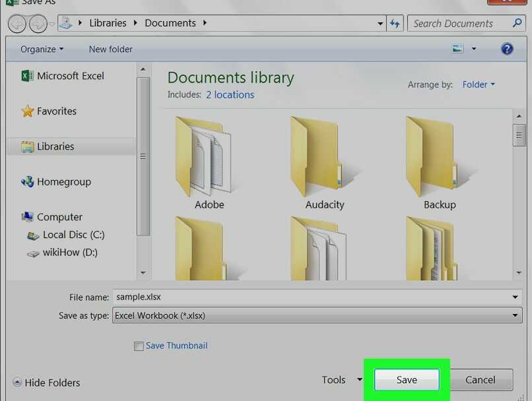The image size is (532, 401).
Task: Select Libraries in the navigation pane
Action: (x=55, y=146)
